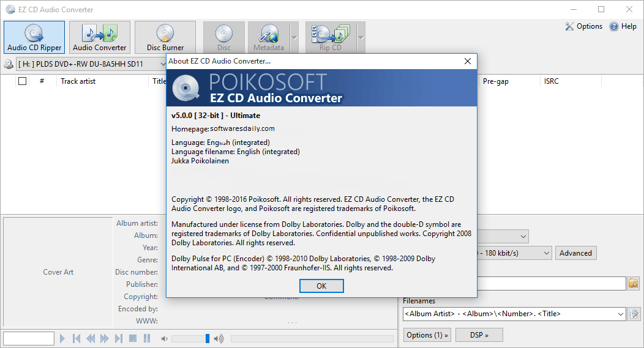Minimize the EZ CD Audio Converter window
644x348 pixels.
click(x=574, y=9)
